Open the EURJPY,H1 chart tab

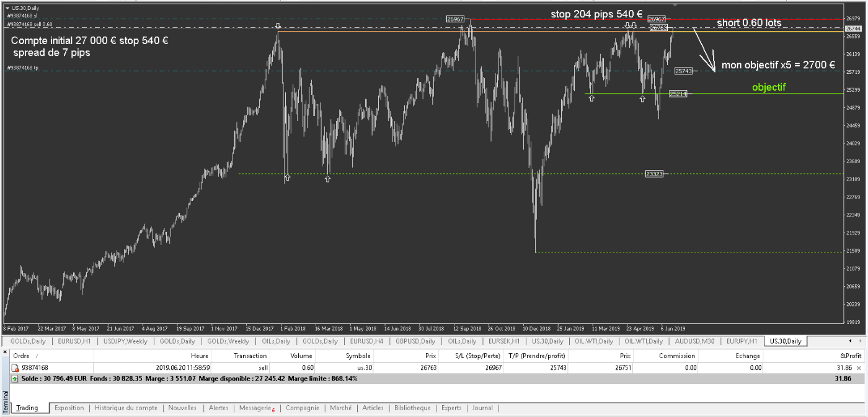pyautogui.click(x=742, y=341)
